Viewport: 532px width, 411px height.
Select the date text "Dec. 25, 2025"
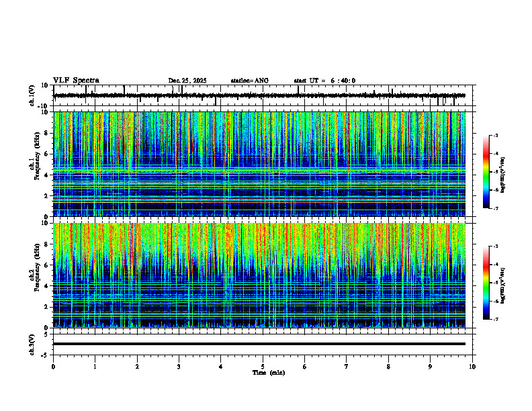tap(187, 81)
